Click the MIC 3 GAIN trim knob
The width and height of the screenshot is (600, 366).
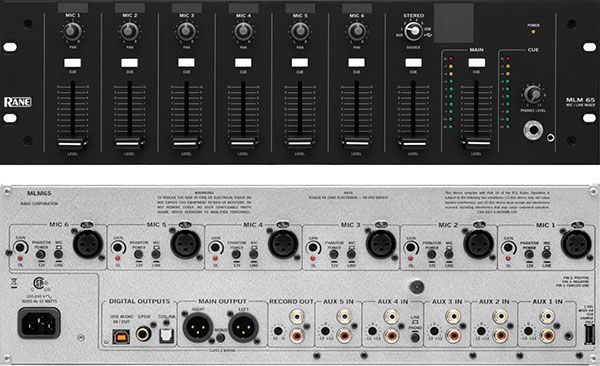click(x=313, y=247)
